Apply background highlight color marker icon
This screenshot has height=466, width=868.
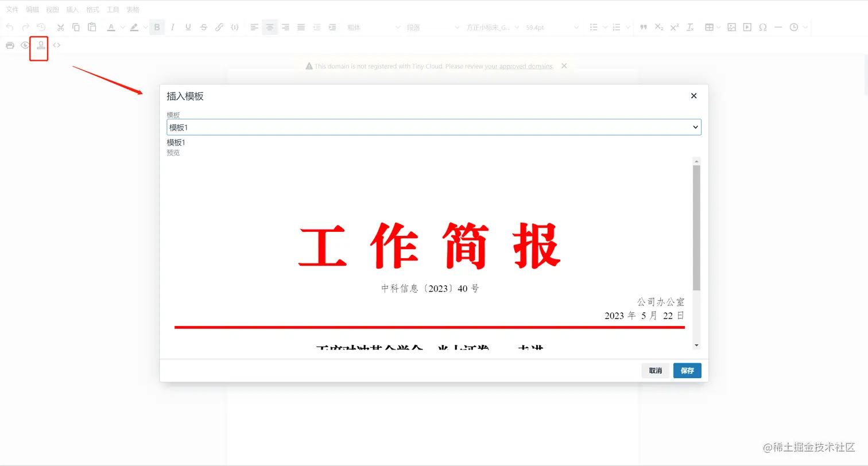pyautogui.click(x=134, y=27)
